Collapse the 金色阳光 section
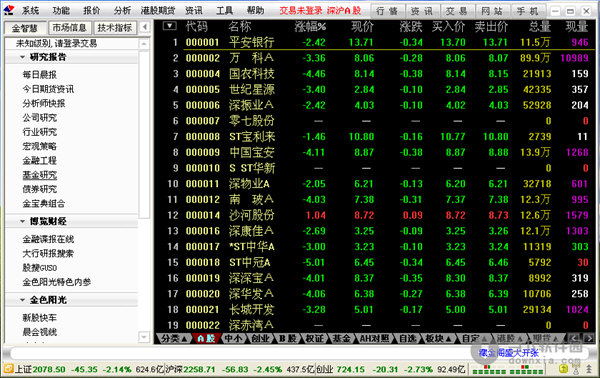Screen dimensions: 600x378 coord(22,300)
